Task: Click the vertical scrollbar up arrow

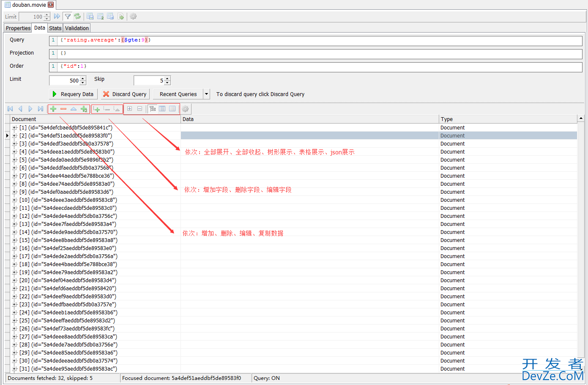Action: click(x=581, y=118)
